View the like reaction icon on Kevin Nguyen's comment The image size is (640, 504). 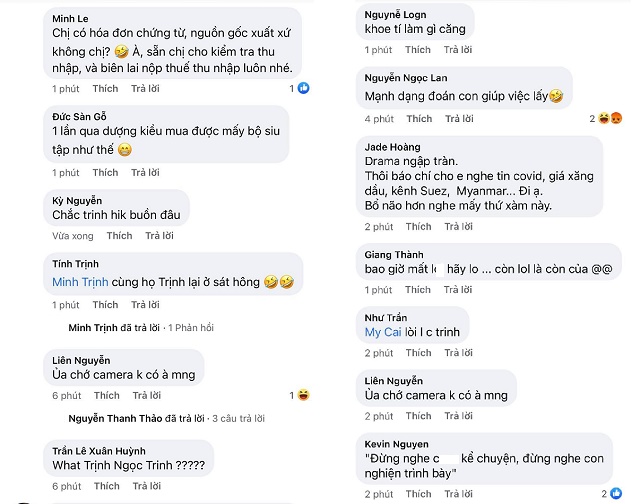point(617,493)
